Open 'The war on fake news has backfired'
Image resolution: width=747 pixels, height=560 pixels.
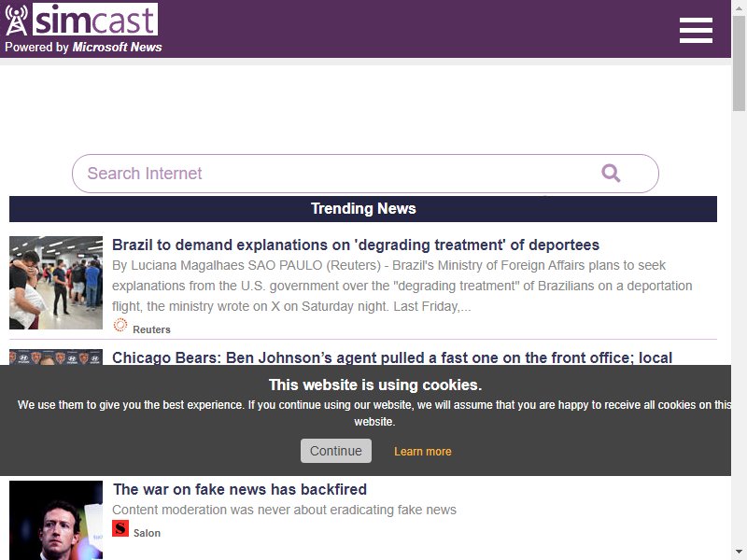click(x=240, y=489)
